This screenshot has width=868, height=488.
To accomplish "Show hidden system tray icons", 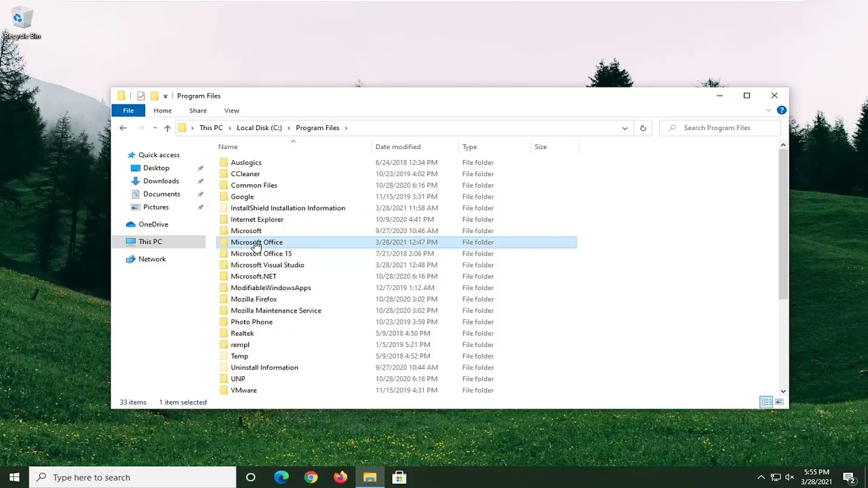I will click(x=761, y=477).
